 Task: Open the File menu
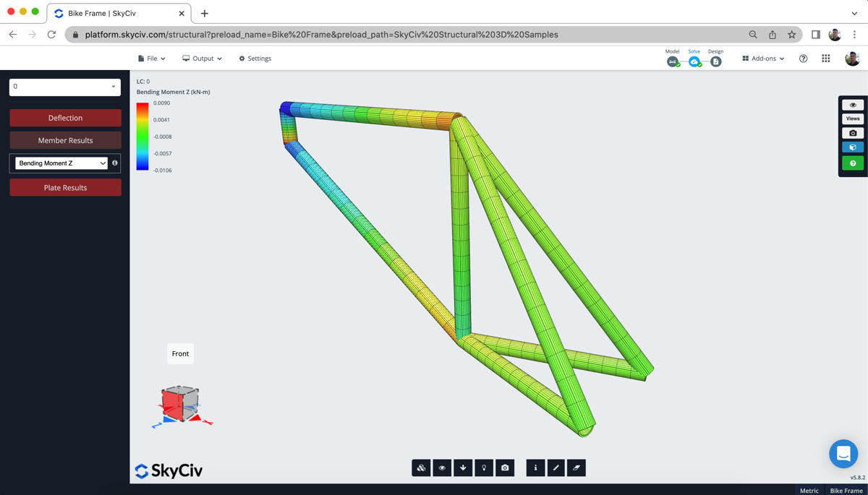pos(152,58)
